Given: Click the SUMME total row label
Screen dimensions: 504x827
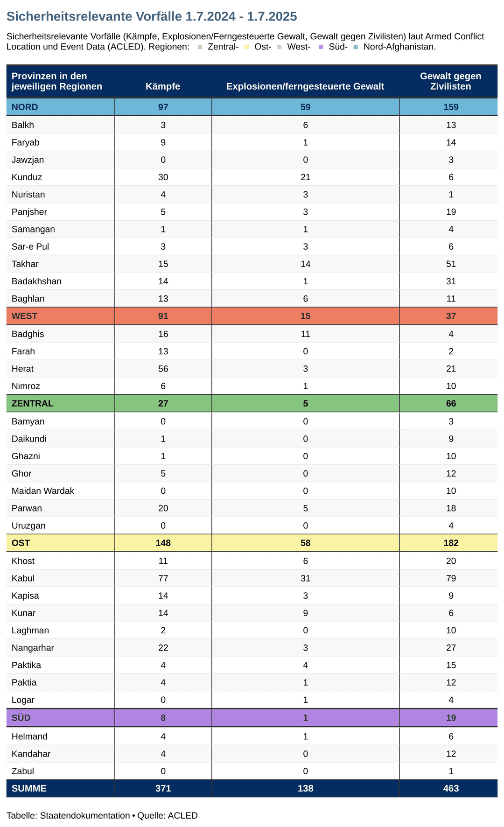Looking at the screenshot, I should (29, 788).
